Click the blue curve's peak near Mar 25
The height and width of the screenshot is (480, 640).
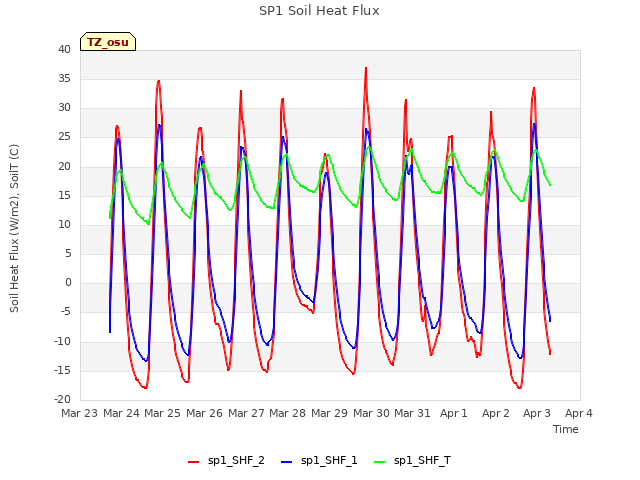pos(159,125)
